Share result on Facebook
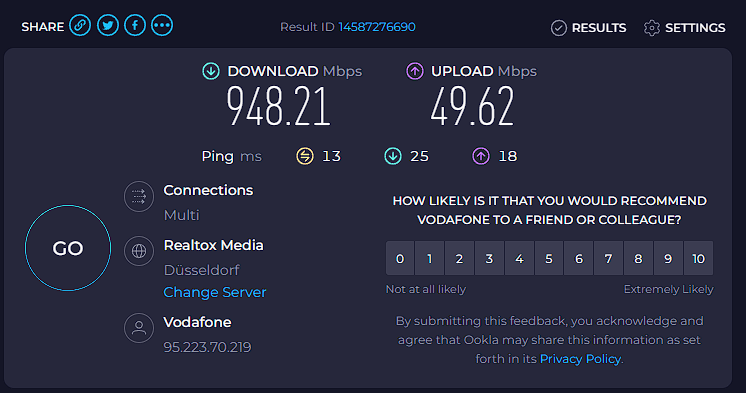Image resolution: width=746 pixels, height=393 pixels. point(135,25)
